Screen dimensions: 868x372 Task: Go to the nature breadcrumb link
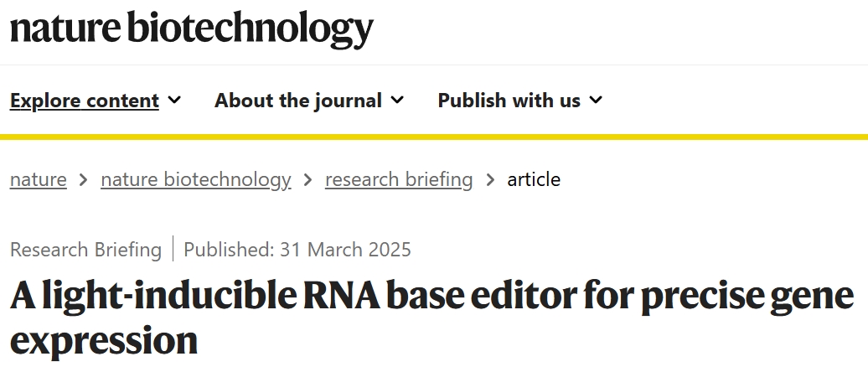point(39,179)
